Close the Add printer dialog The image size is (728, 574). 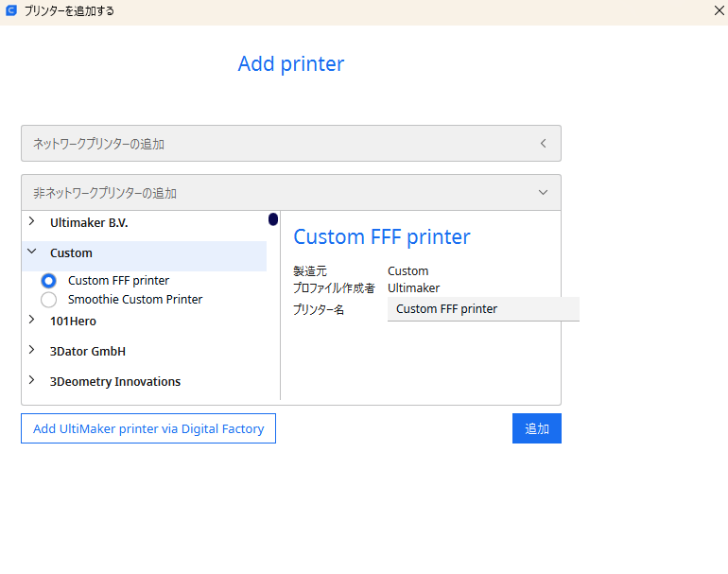pos(719,10)
